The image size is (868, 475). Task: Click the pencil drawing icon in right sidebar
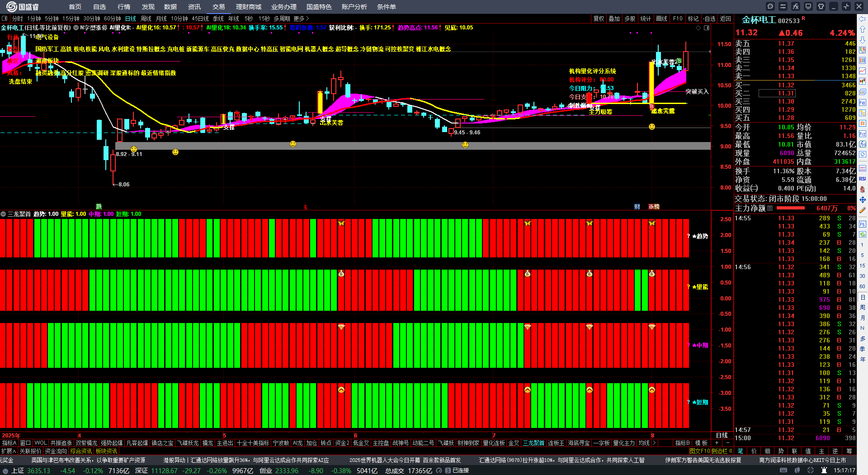click(863, 210)
